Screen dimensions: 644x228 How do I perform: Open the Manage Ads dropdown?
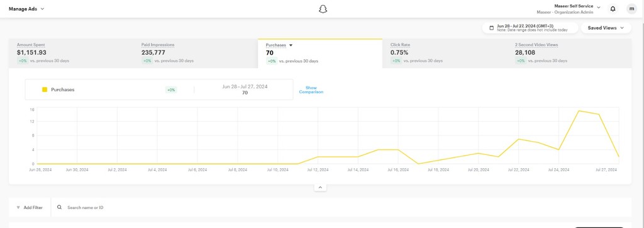[26, 9]
